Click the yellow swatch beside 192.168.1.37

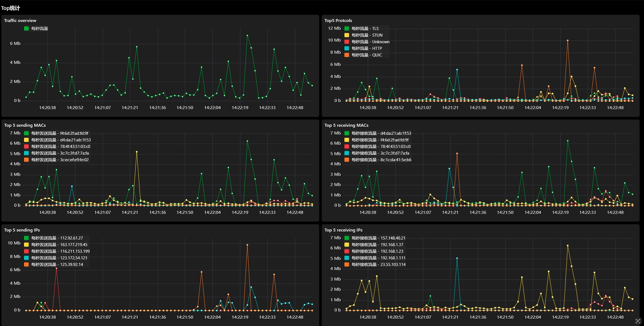[347, 245]
